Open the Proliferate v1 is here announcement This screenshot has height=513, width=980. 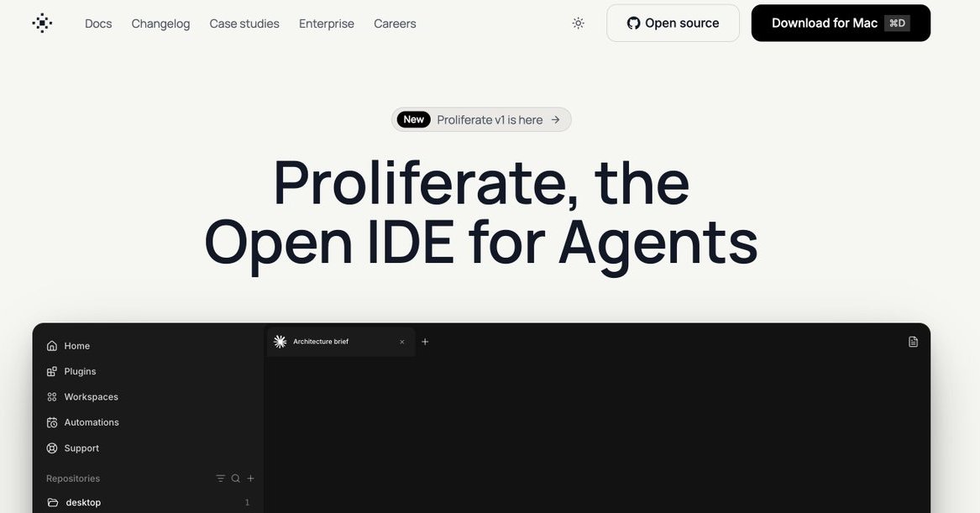pyautogui.click(x=481, y=119)
